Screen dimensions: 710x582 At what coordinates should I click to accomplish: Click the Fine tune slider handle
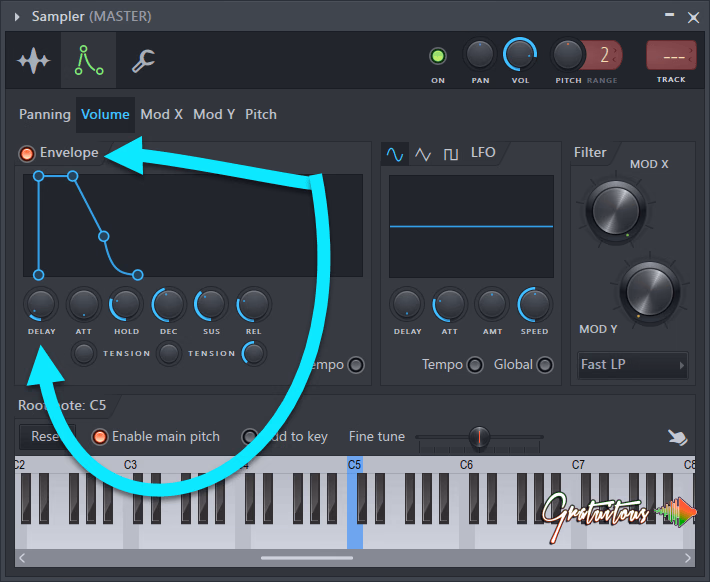tap(479, 437)
